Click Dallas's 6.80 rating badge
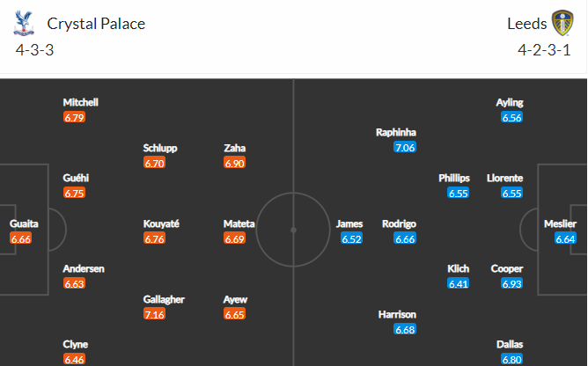588x366 pixels. coord(511,359)
